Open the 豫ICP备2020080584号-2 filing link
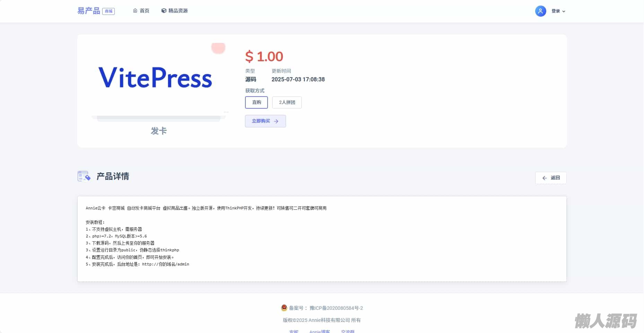The width and height of the screenshot is (644, 333). coord(336,308)
